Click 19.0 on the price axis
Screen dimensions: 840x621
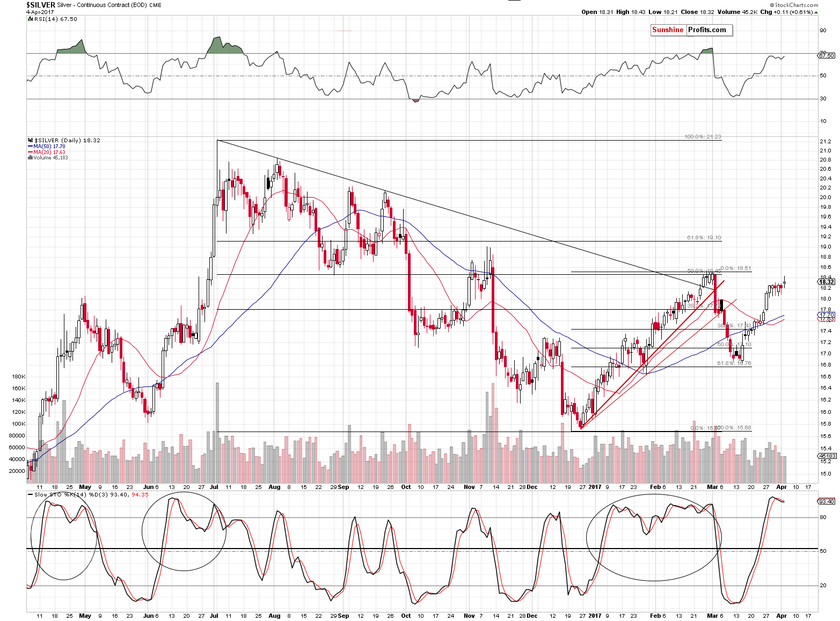coord(826,247)
